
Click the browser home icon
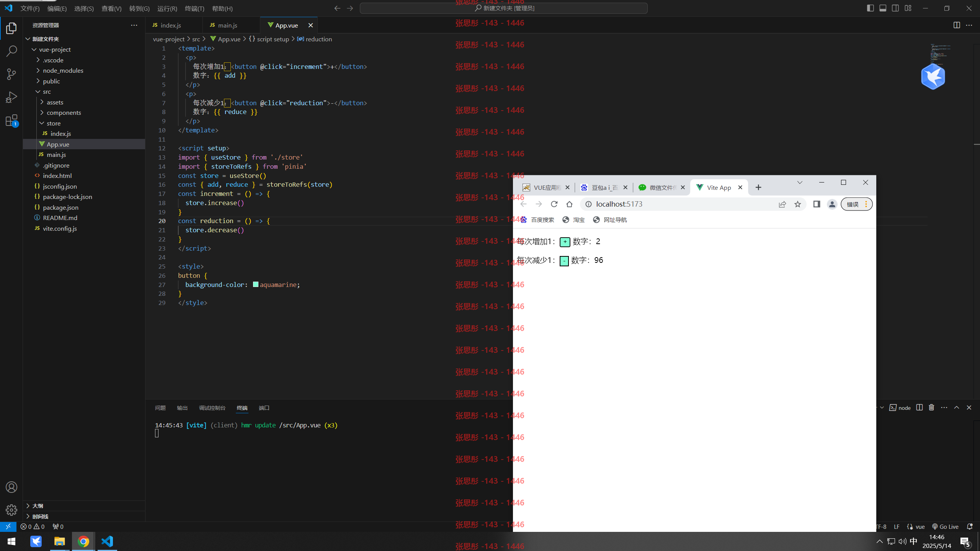pos(569,204)
